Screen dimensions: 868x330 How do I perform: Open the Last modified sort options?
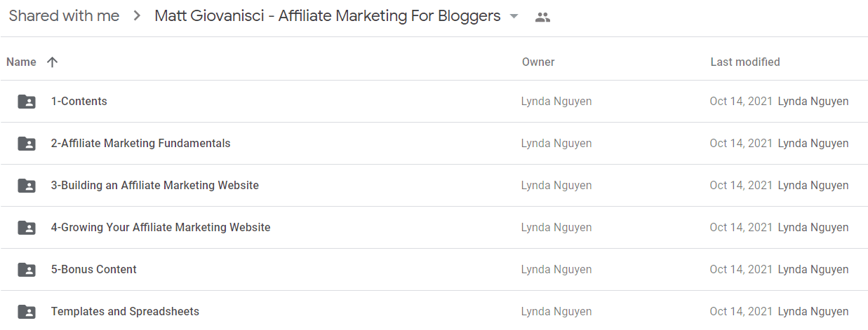tap(745, 62)
